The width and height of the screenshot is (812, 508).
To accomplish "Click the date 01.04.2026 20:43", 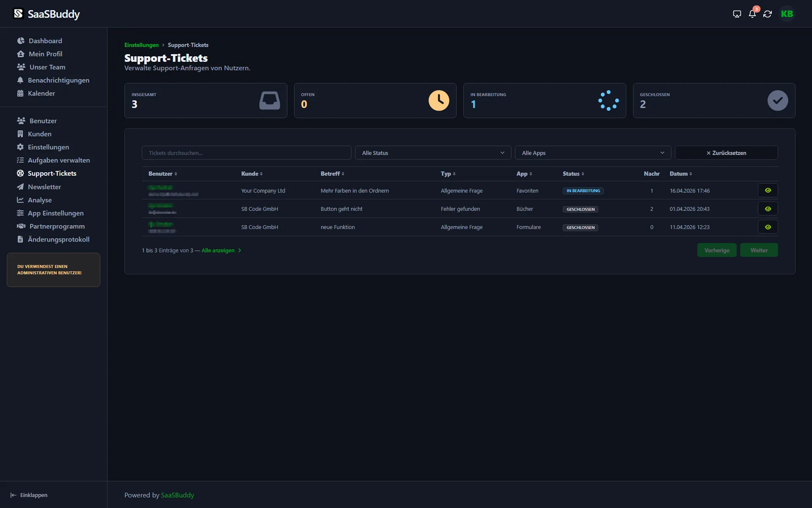I will click(689, 209).
